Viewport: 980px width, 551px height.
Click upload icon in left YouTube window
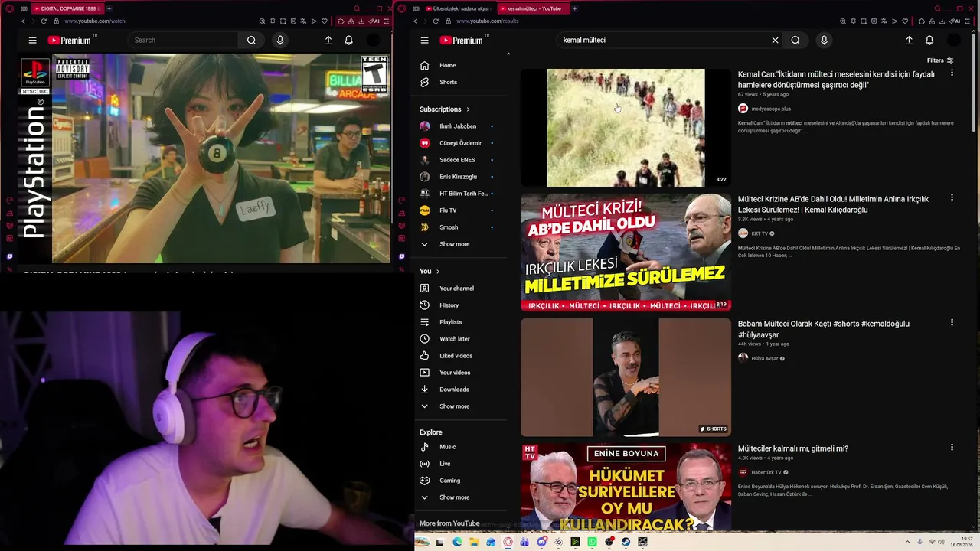point(328,41)
